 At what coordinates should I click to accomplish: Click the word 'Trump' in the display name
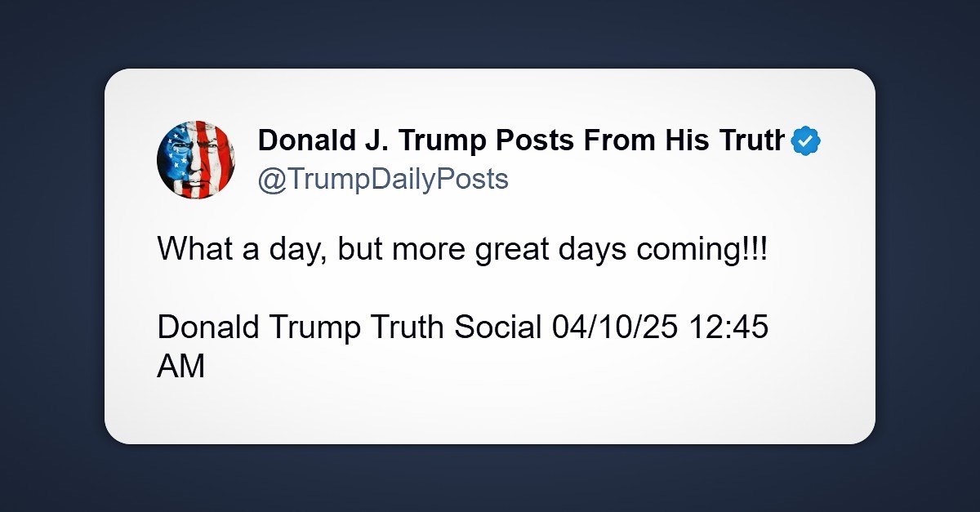click(436, 141)
